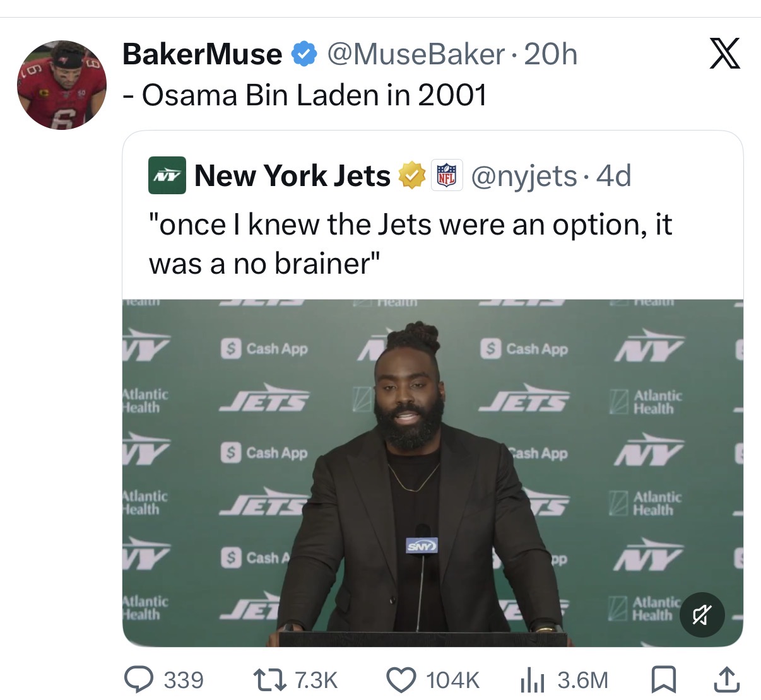
Task: Click the NFL affiliation badge
Action: (x=447, y=175)
